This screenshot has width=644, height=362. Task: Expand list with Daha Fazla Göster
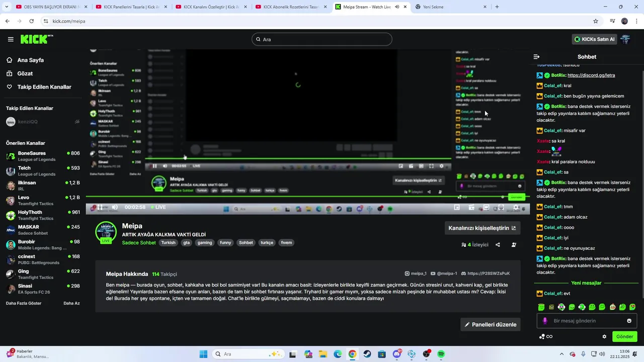point(24,303)
